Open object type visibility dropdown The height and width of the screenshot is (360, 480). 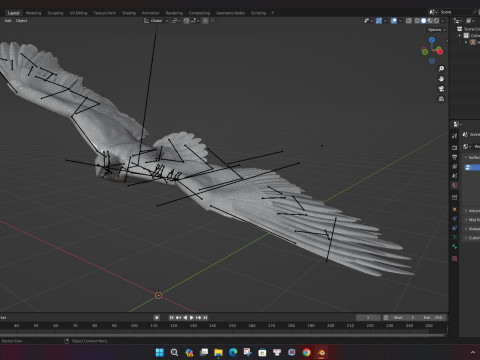[x=368, y=21]
